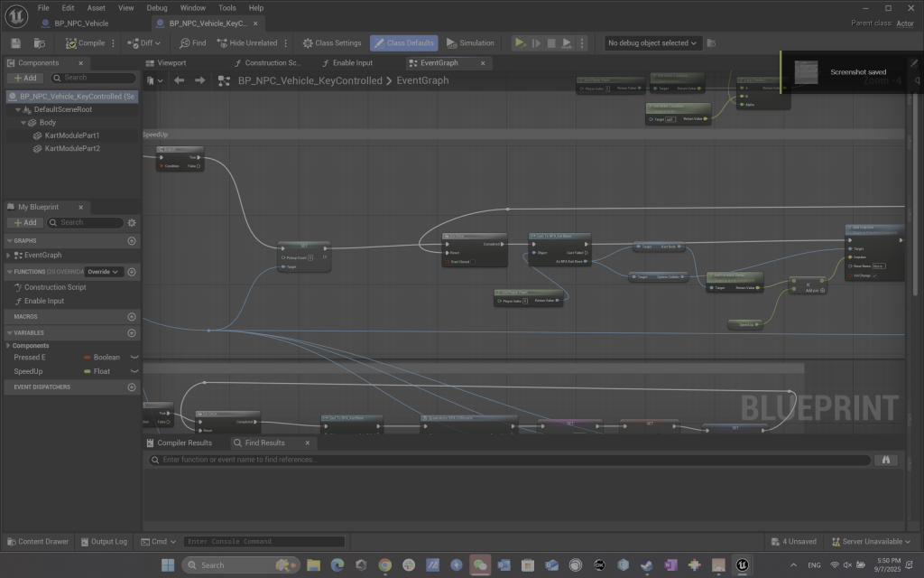
Task: Click the Class Settings button
Action: click(x=332, y=42)
